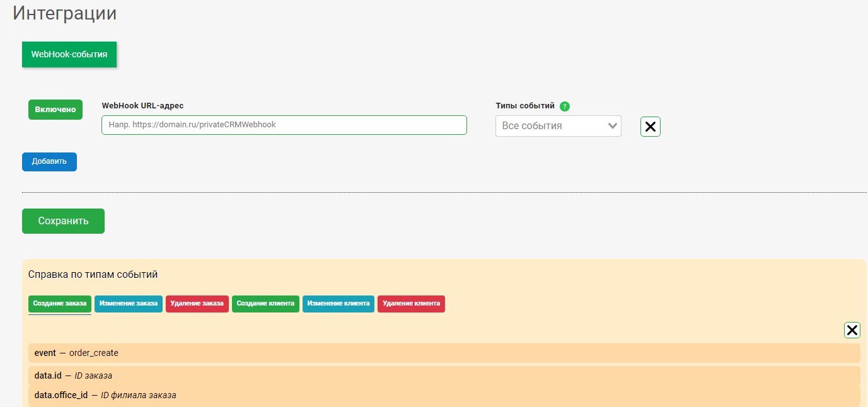Open the Все события dropdown
The width and height of the screenshot is (868, 407).
tap(558, 126)
